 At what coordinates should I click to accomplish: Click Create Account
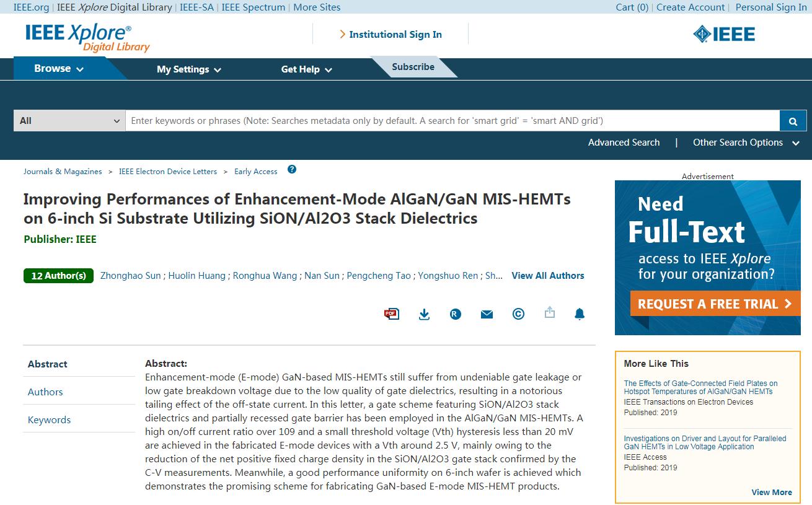point(691,7)
